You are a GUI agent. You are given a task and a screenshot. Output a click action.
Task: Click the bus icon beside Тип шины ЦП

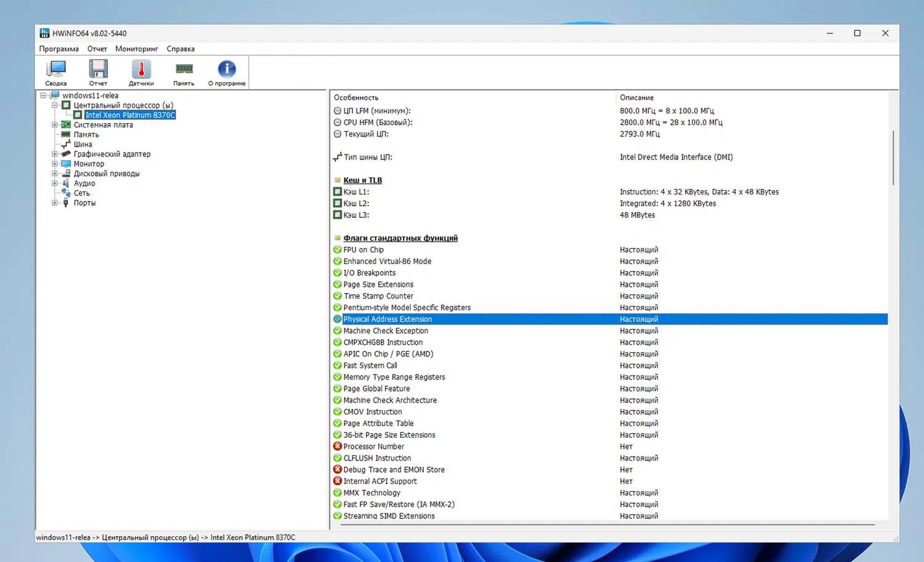[338, 157]
